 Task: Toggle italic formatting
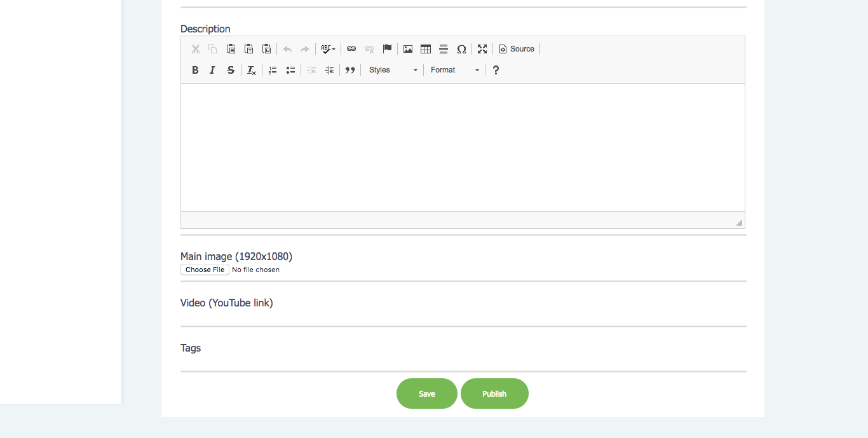pos(213,70)
